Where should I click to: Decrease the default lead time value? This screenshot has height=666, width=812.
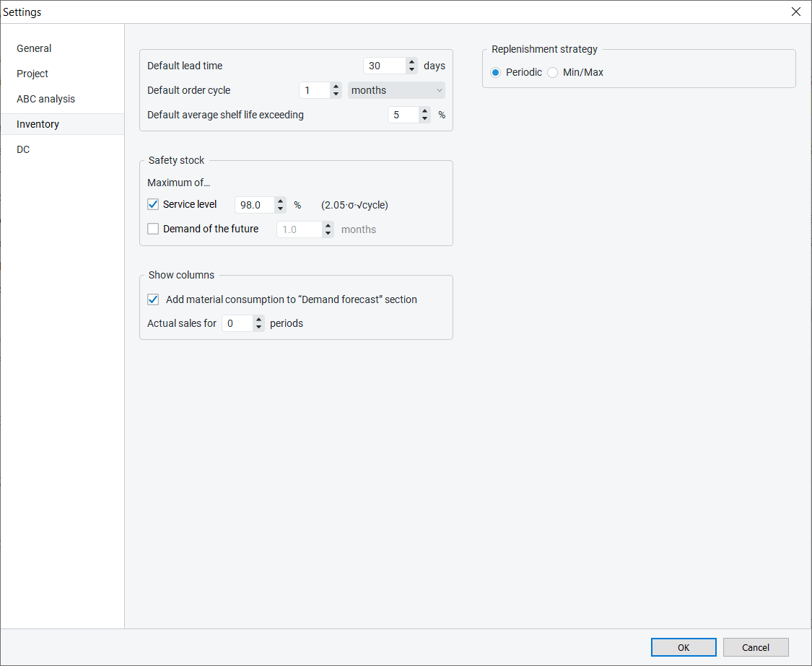(x=411, y=70)
